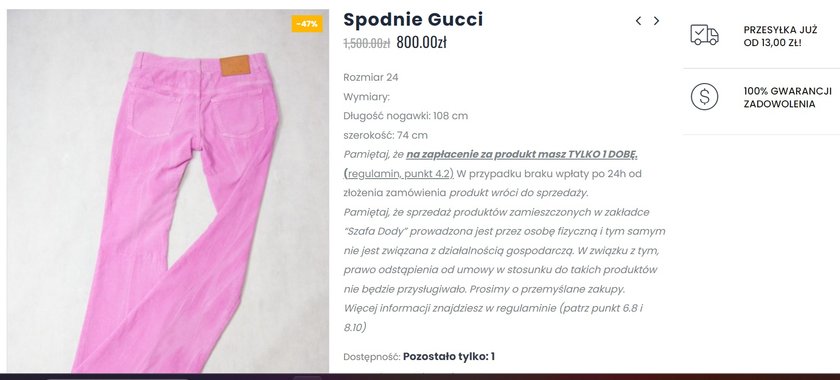This screenshot has height=380, width=840.
Task: Click the Długość nogawki: 108 cm line
Action: 406,116
